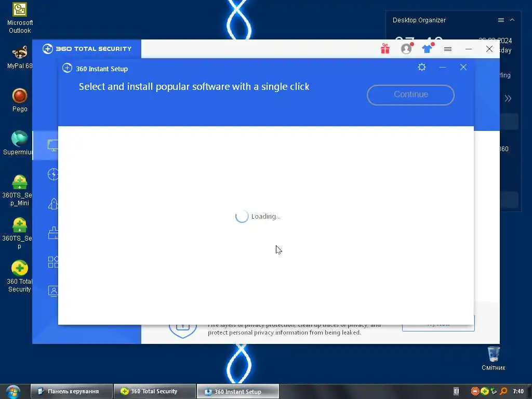Open the 360 Total Security desktop shortcut

tap(20, 276)
